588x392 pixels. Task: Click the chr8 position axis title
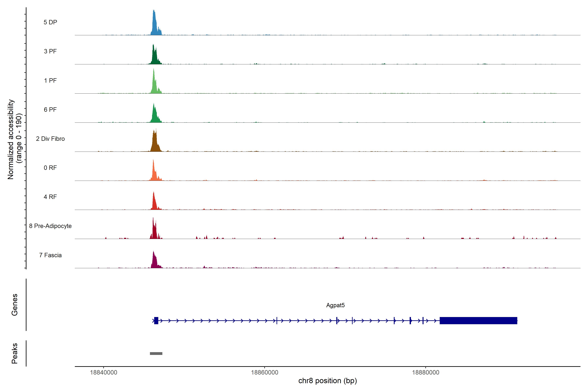pyautogui.click(x=327, y=381)
